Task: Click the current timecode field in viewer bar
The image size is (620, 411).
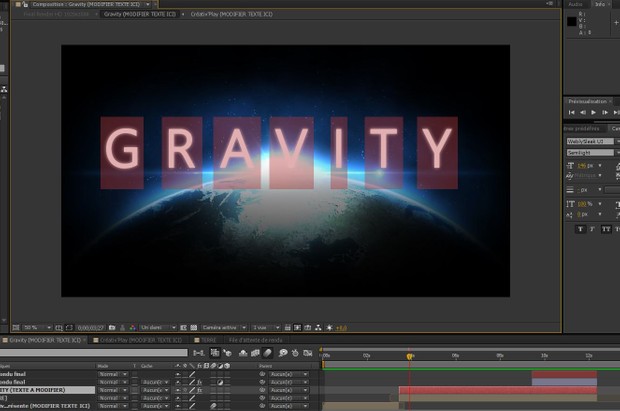Action: 91,328
